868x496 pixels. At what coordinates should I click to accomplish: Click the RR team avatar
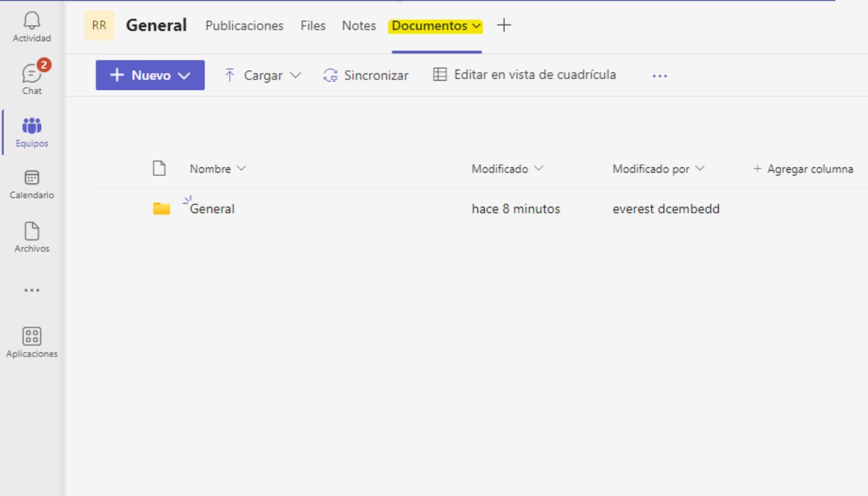click(99, 26)
